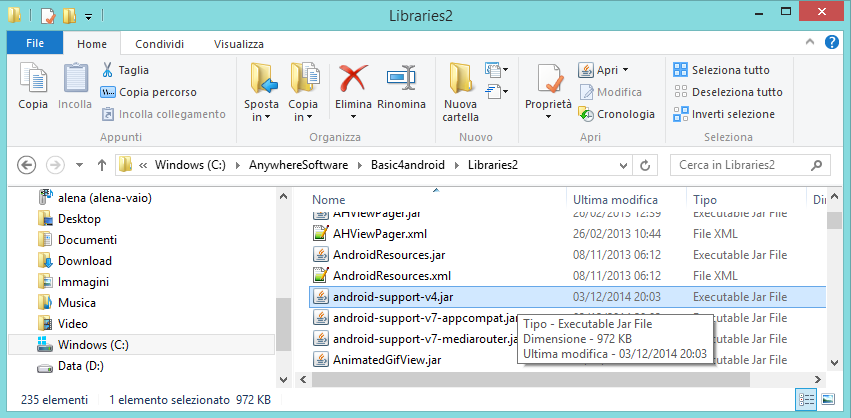The height and width of the screenshot is (418, 851).
Task: Click the quick access Properties icon
Action: click(x=48, y=16)
